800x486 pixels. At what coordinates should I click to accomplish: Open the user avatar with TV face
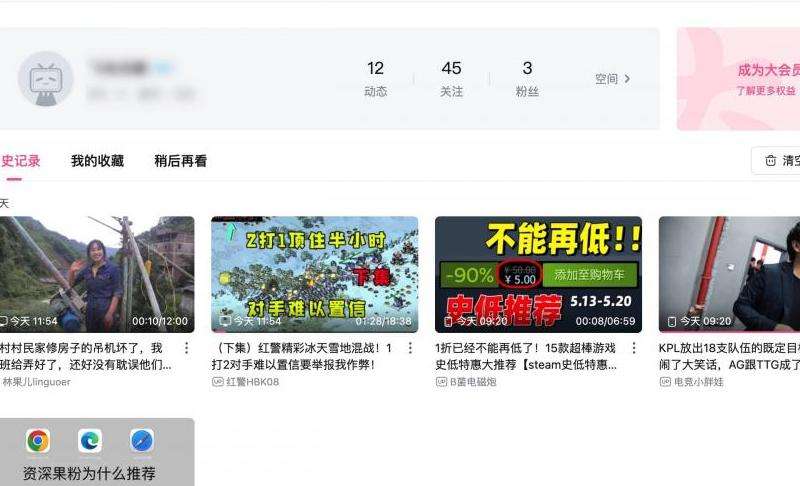[45, 79]
